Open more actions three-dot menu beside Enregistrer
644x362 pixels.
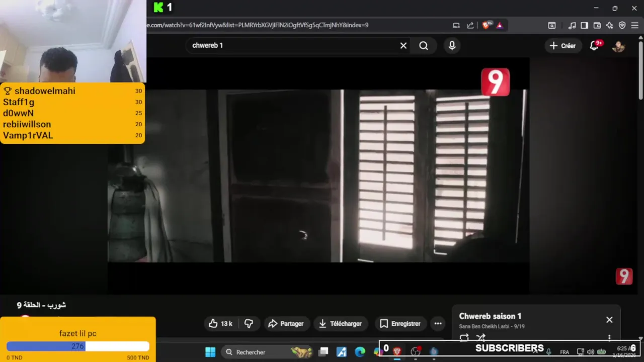pyautogui.click(x=438, y=324)
